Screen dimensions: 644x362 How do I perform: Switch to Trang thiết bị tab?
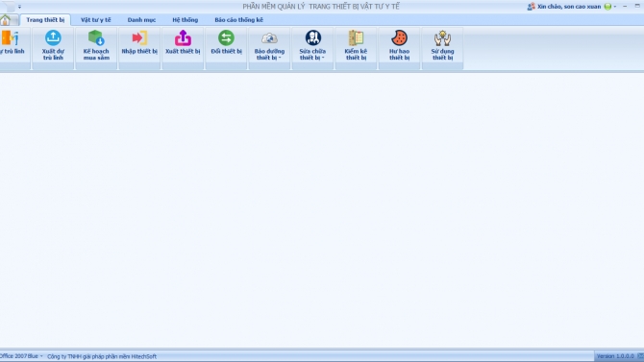(x=45, y=20)
